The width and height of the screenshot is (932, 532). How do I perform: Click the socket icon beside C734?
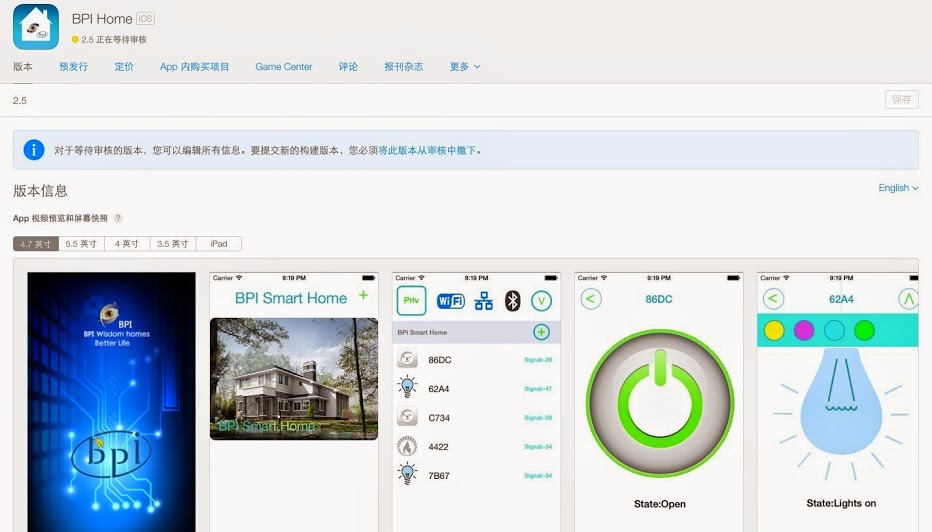click(407, 417)
